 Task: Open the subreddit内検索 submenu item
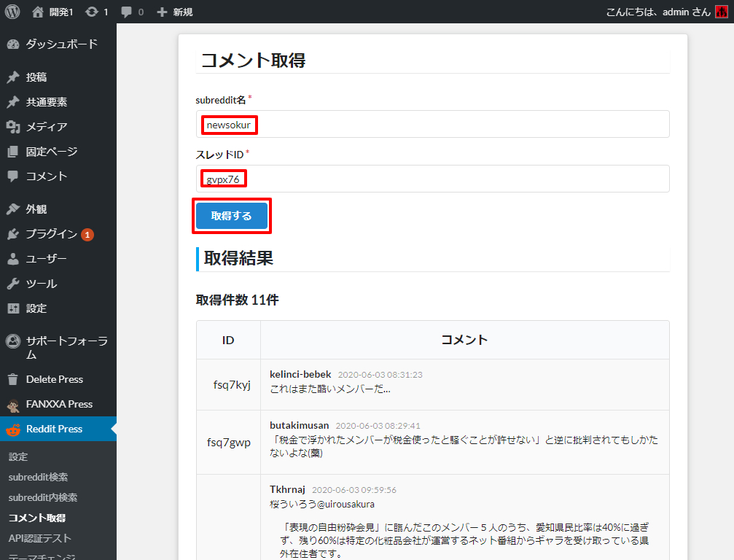coord(42,497)
